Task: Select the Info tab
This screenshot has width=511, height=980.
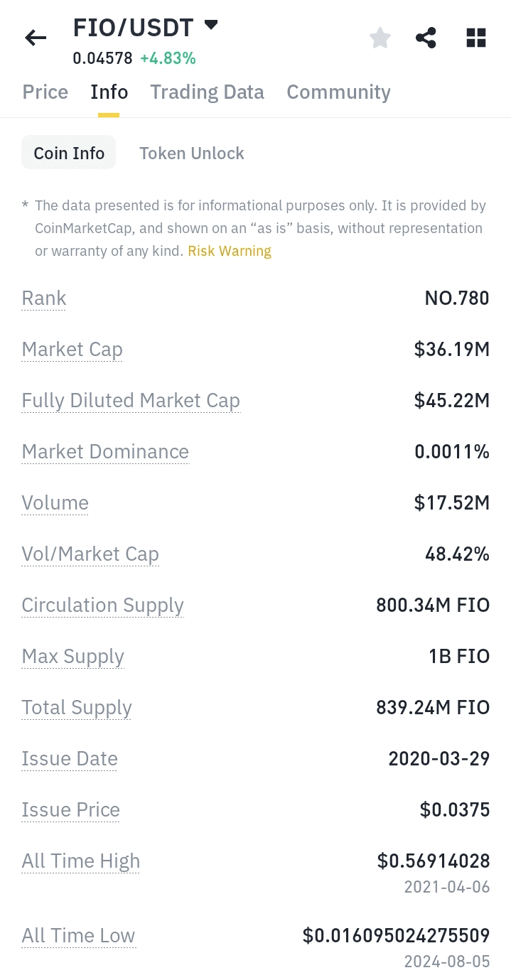Action: point(109,92)
